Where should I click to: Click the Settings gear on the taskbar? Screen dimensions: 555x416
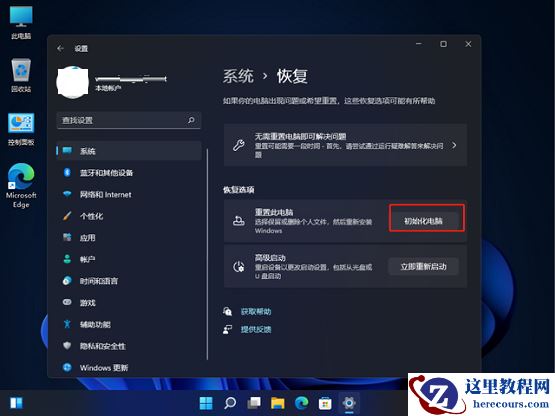click(349, 403)
